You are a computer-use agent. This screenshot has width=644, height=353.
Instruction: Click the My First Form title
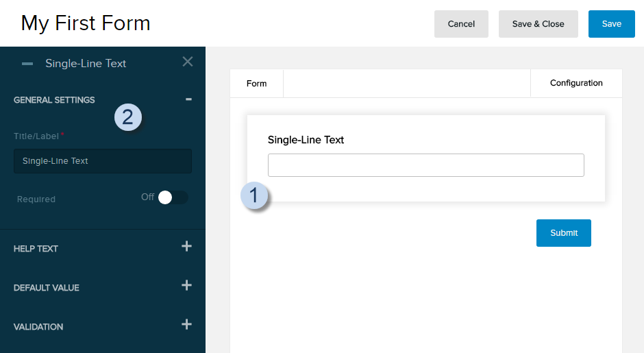point(86,23)
